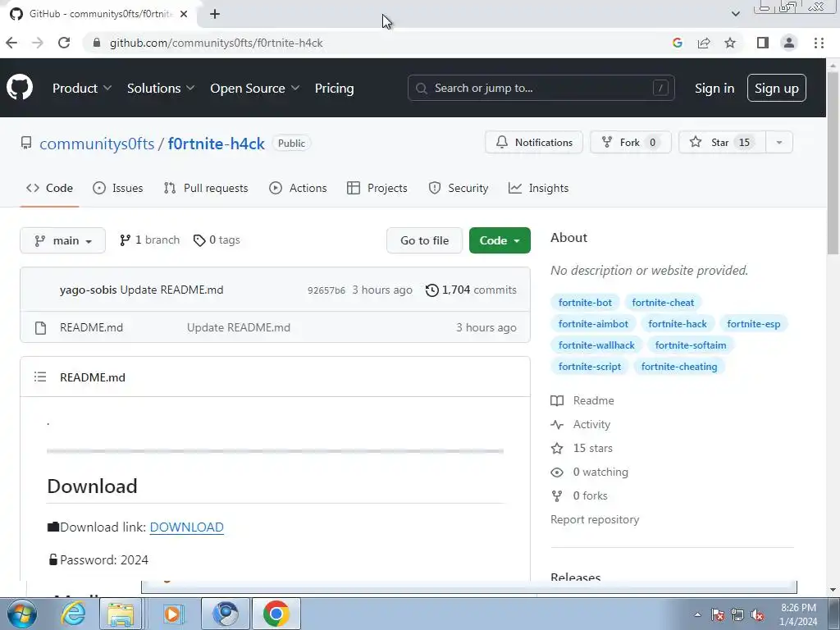Image resolution: width=840 pixels, height=630 pixels.
Task: Click the Go to file button
Action: [x=424, y=240]
